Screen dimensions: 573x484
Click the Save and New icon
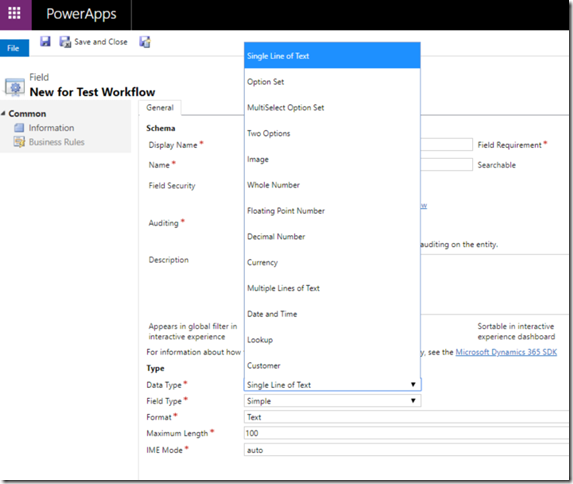pos(145,42)
